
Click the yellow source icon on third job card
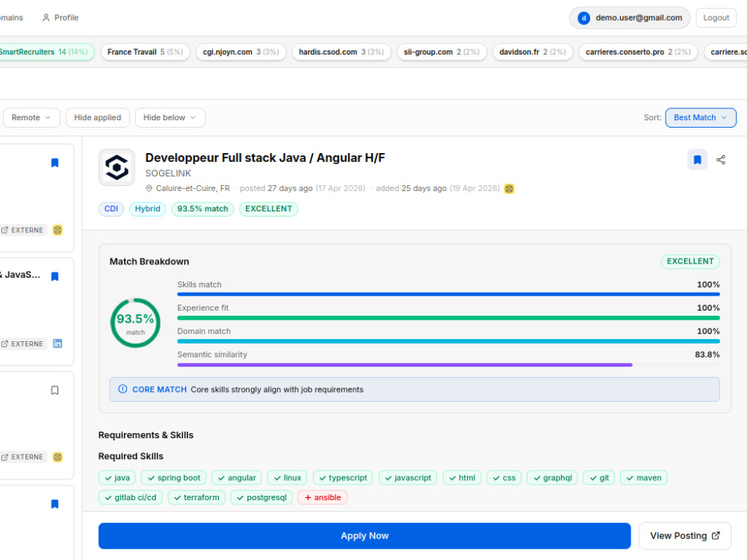pos(58,457)
